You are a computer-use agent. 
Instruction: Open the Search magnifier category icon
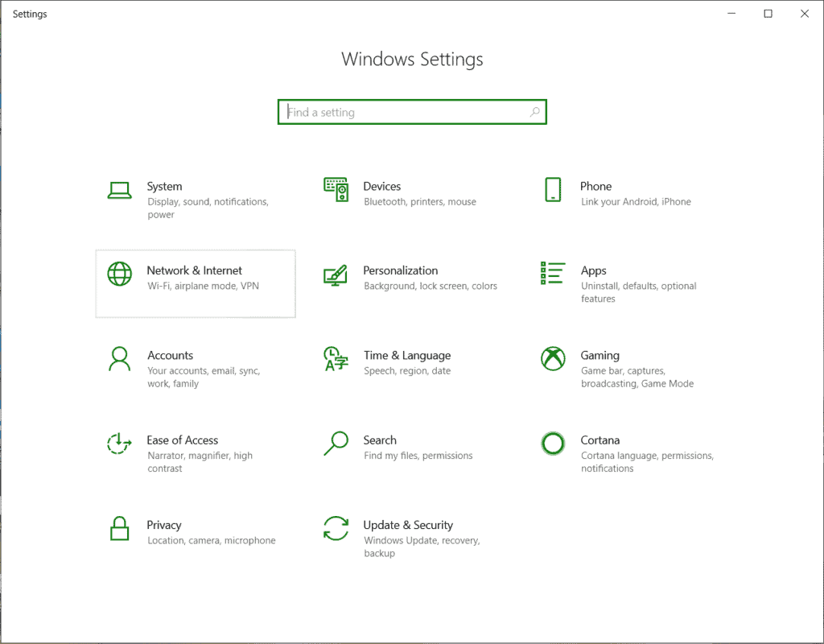click(x=336, y=444)
